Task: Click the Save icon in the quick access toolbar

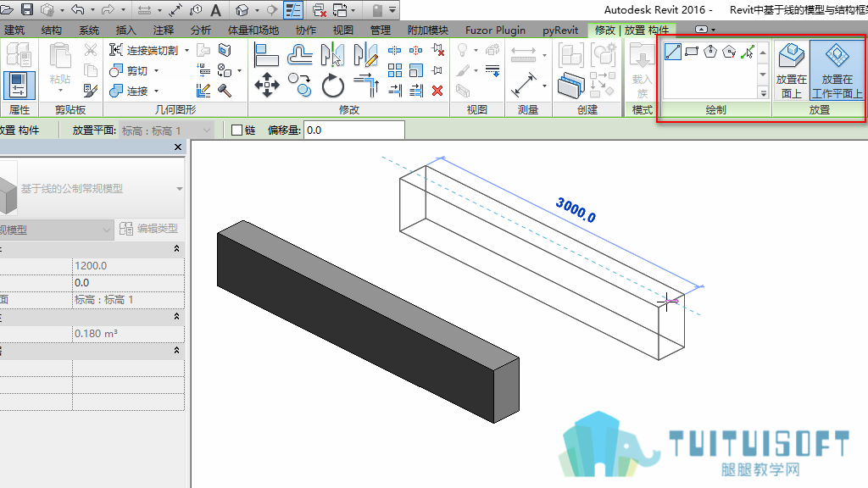Action: click(x=26, y=9)
